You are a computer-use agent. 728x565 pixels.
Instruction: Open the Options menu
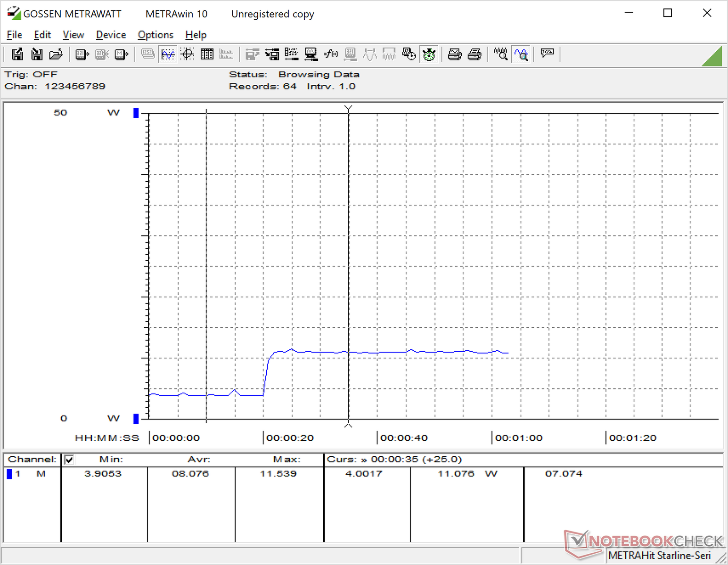click(x=155, y=35)
